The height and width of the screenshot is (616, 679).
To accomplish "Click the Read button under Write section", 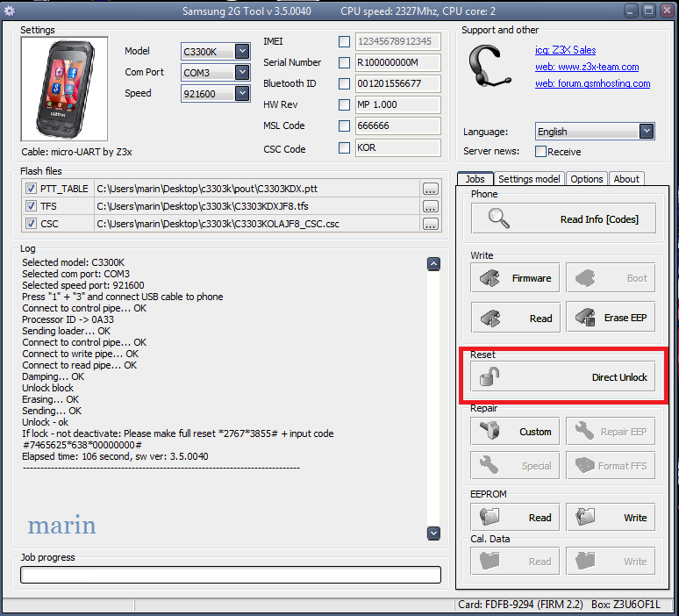I will pos(514,318).
